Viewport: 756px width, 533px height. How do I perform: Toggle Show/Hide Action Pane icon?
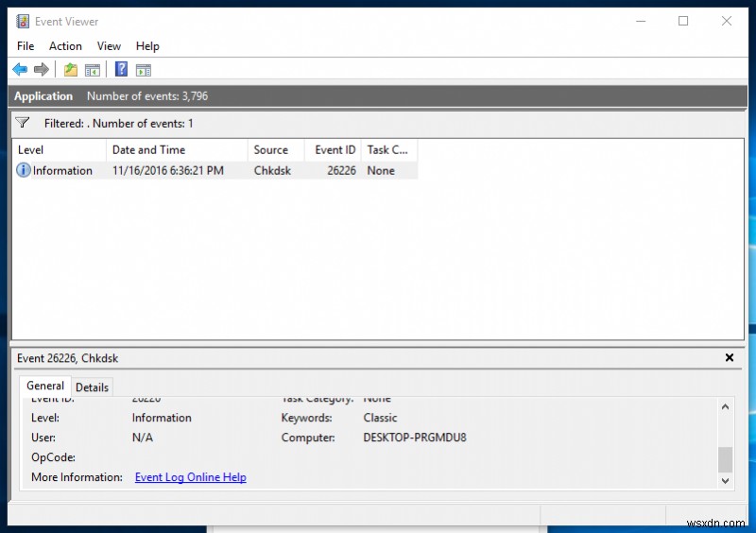(x=144, y=71)
